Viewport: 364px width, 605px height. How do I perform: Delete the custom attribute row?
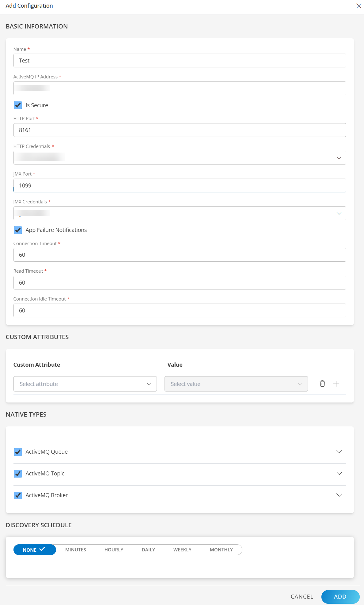coord(322,384)
